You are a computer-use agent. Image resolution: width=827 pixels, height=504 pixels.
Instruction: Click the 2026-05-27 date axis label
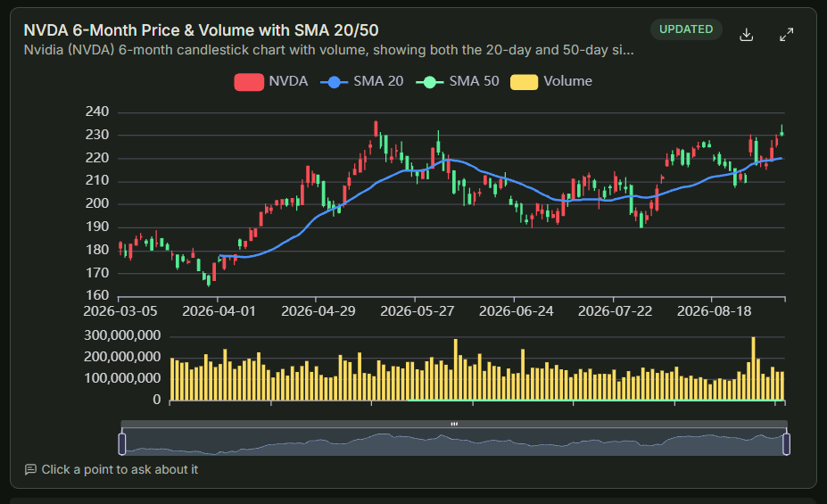click(418, 311)
